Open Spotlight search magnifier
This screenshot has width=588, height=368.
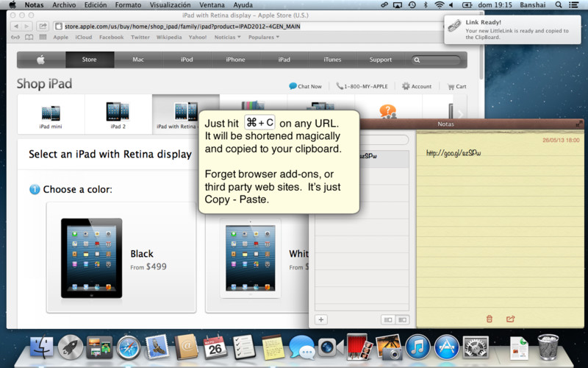[559, 5]
